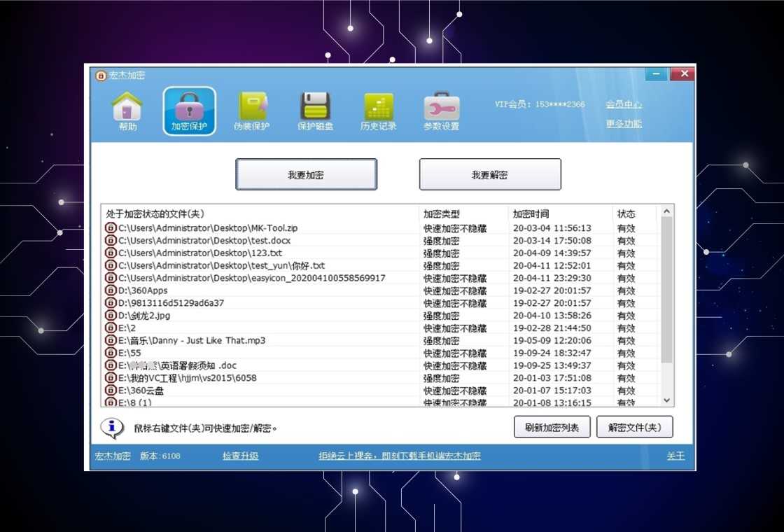The width and height of the screenshot is (784, 532).
Task: Click the 刷新加密列表 refresh button
Action: [552, 426]
